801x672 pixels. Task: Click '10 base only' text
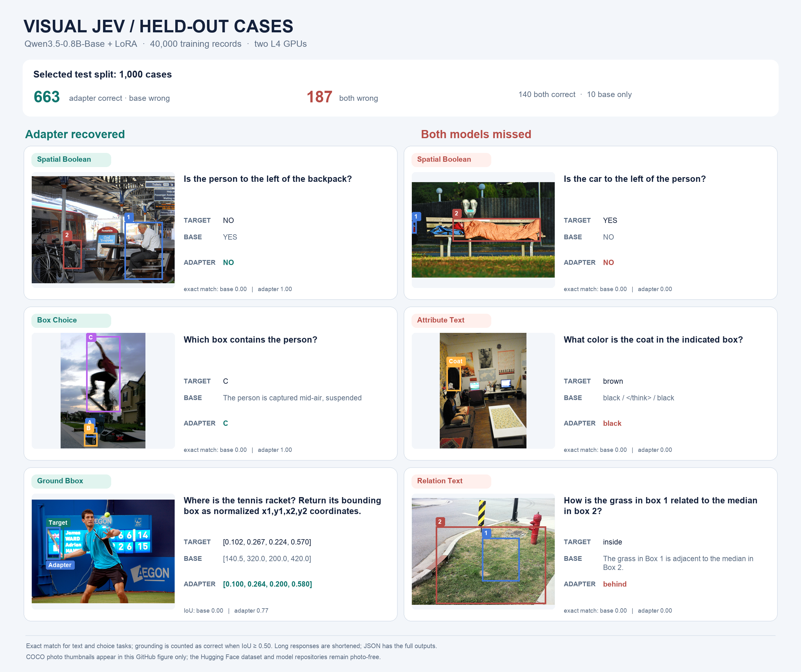[609, 94]
